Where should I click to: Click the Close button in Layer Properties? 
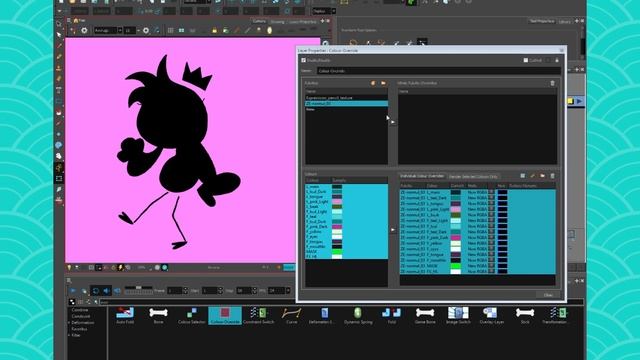coord(548,295)
